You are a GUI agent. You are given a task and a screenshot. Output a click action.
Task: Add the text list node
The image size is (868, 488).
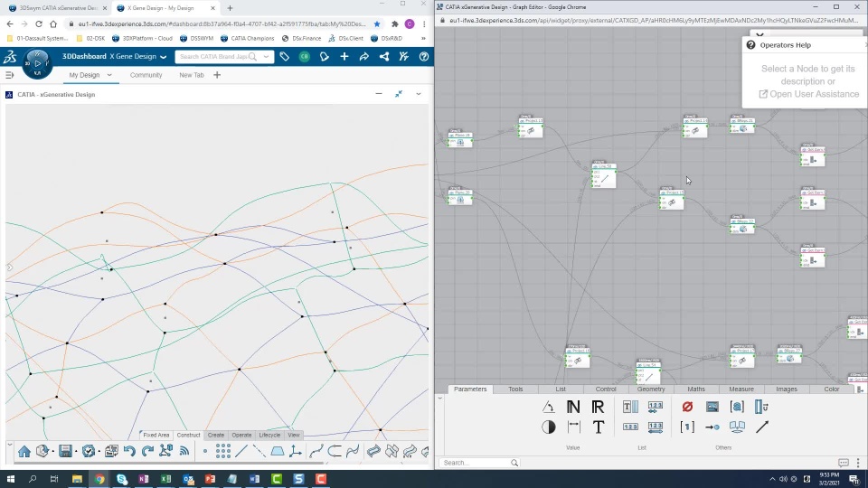[x=630, y=407]
